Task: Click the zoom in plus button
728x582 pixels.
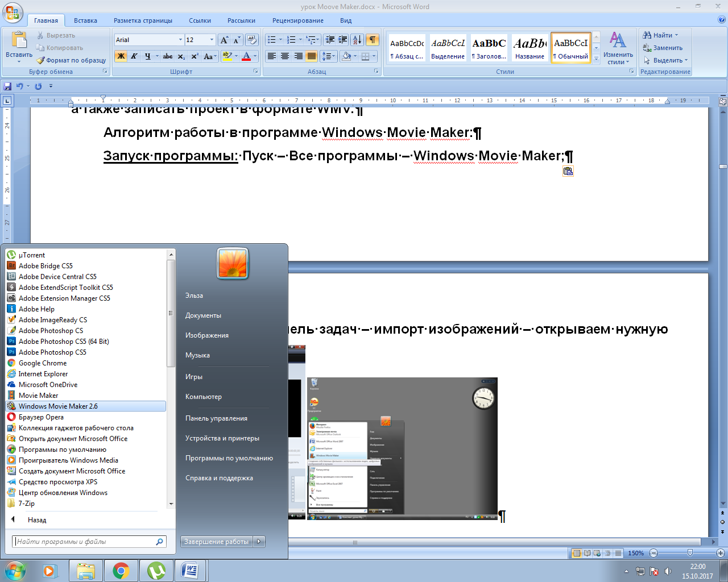Action: click(x=720, y=553)
